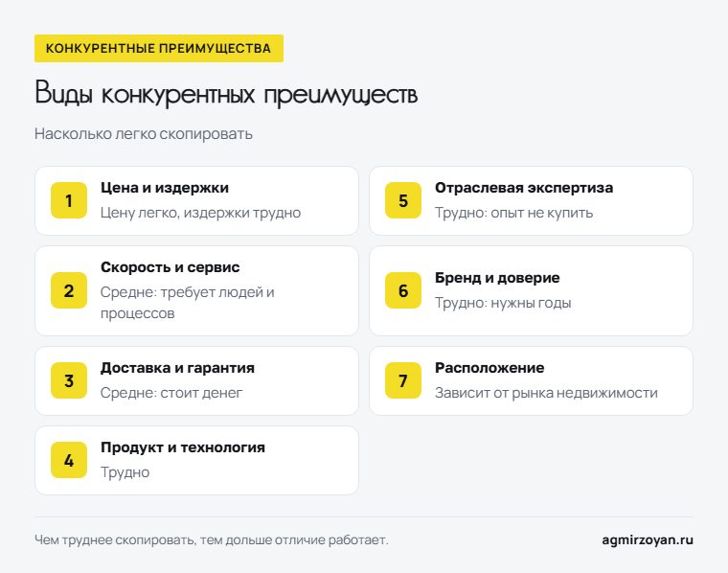
Task: Click the yellow number 2 badge
Action: point(69,290)
